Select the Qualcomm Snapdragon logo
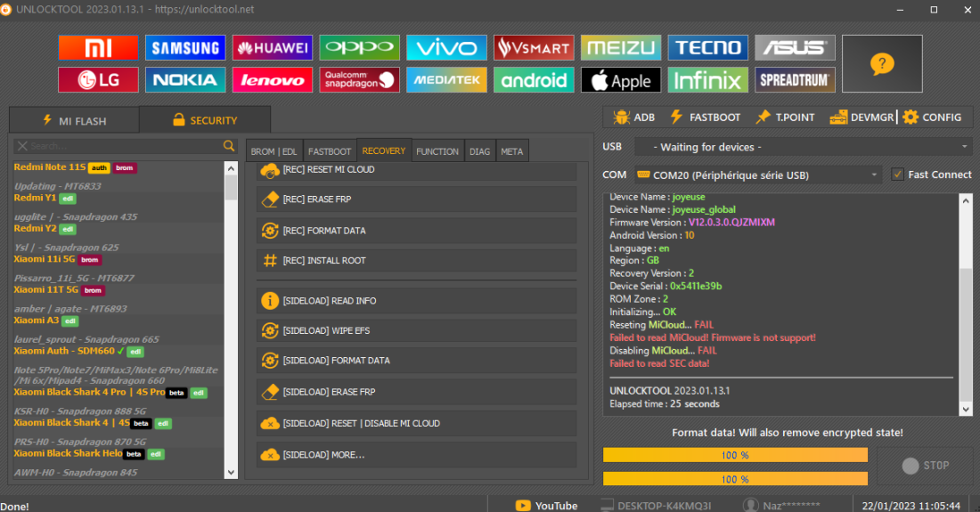This screenshot has height=512, width=980. pos(359,80)
